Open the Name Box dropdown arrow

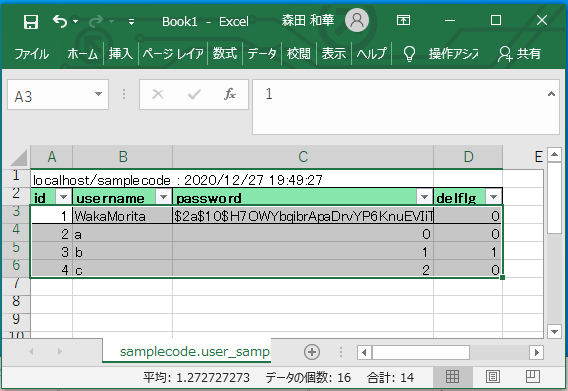[x=98, y=94]
